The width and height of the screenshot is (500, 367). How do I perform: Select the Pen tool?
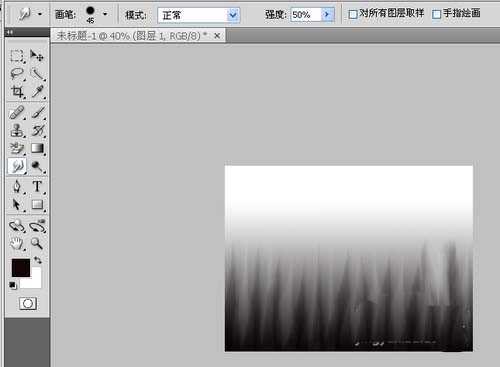coord(17,186)
